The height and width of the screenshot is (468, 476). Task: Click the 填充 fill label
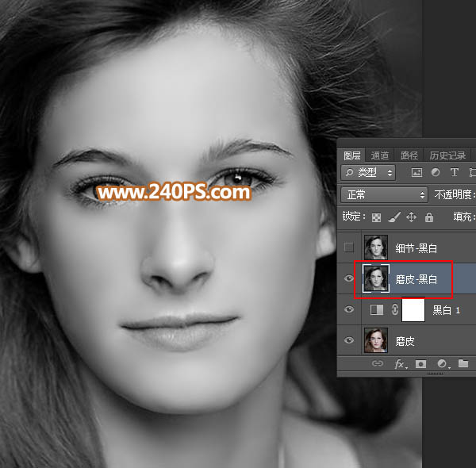pyautogui.click(x=463, y=217)
